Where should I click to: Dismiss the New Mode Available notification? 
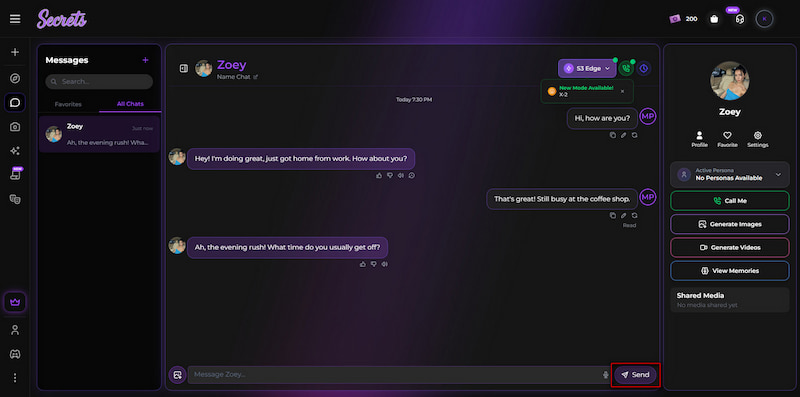(622, 91)
